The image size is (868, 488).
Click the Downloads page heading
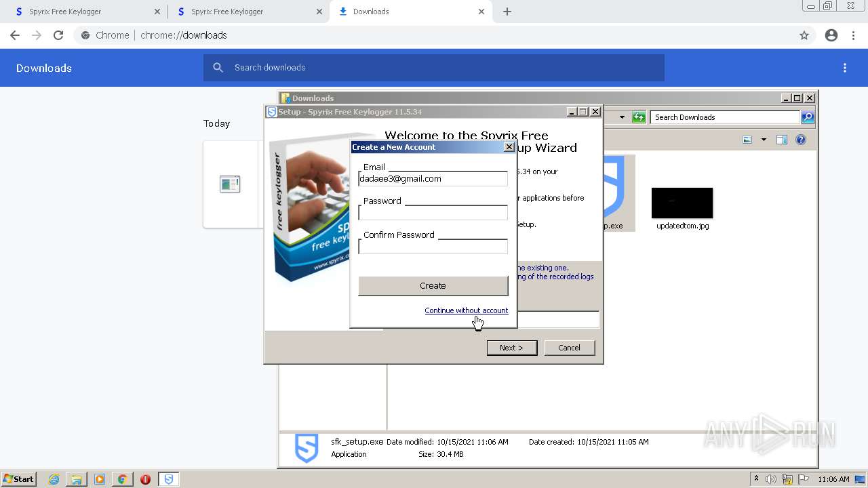(44, 68)
